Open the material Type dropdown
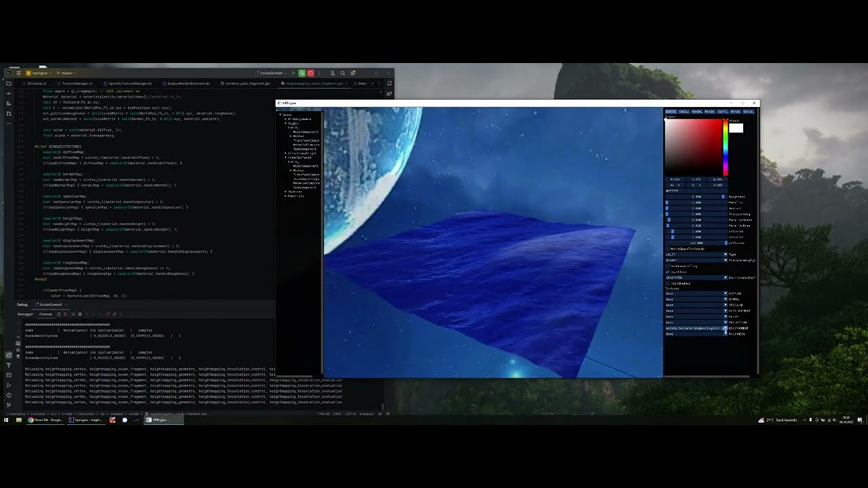Viewport: 868px width, 488px height. 696,255
